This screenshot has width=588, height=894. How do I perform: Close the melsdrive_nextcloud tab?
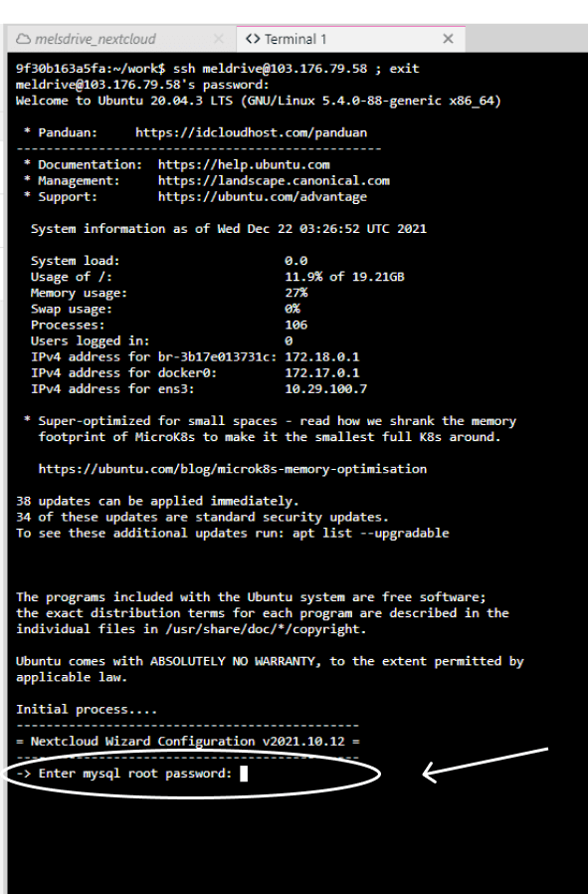click(218, 39)
